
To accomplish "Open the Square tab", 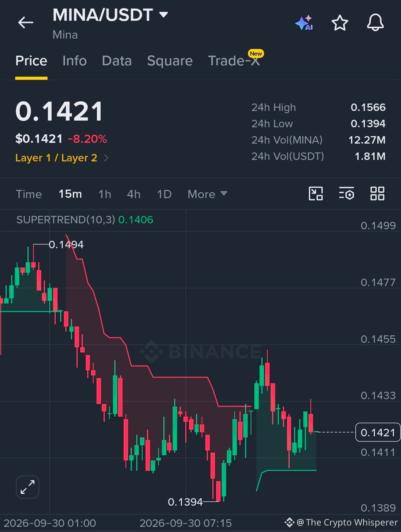I will [x=170, y=61].
